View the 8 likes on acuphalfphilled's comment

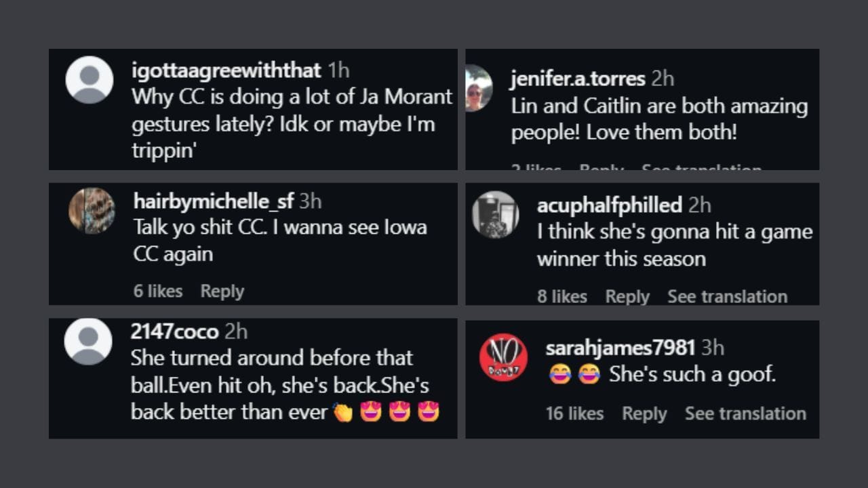[x=562, y=296]
